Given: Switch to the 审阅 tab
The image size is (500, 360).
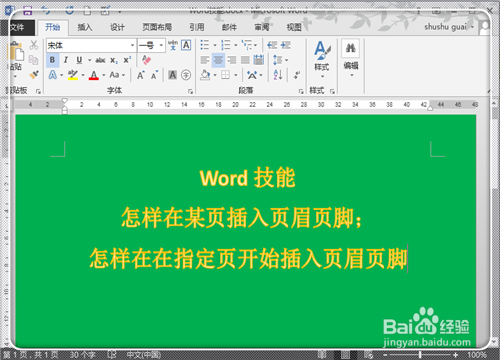Looking at the screenshot, I should pos(262,27).
